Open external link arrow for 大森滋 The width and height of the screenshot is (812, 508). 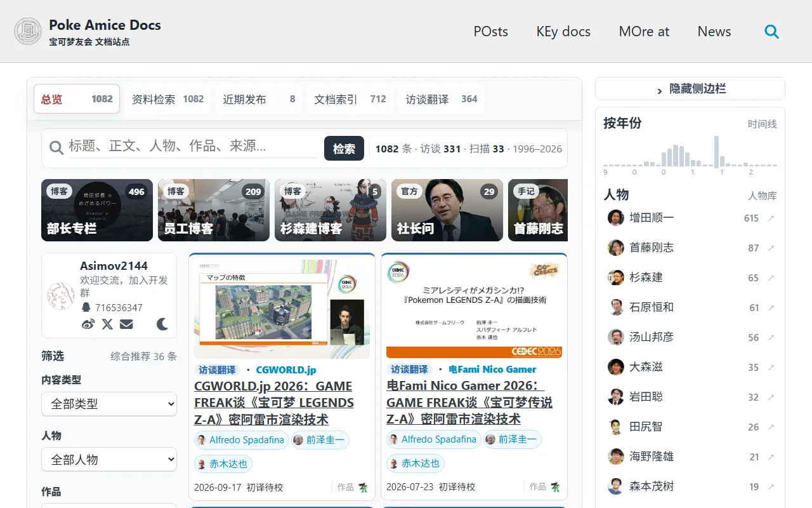click(x=771, y=367)
